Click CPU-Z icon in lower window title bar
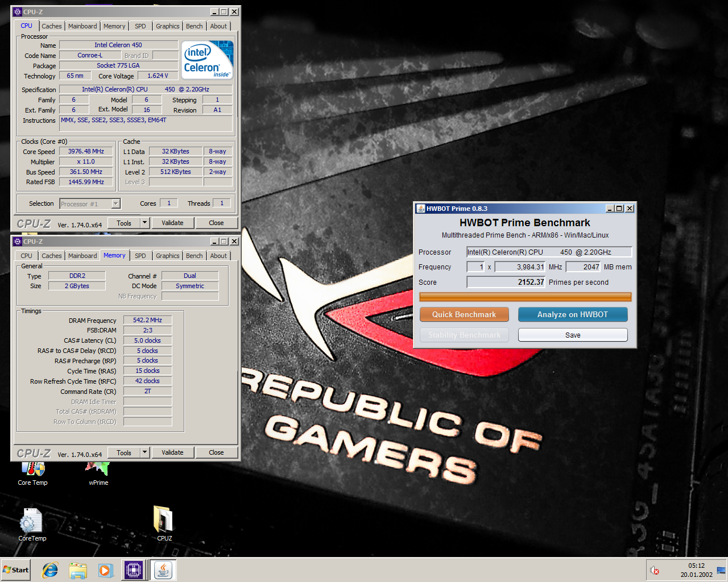The width and height of the screenshot is (728, 582). [x=18, y=241]
